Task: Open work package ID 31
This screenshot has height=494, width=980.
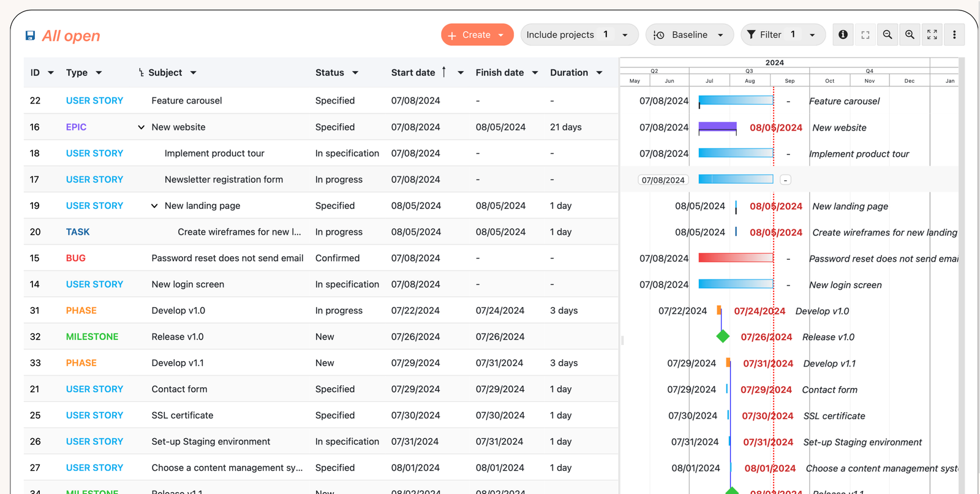Action: 34,311
